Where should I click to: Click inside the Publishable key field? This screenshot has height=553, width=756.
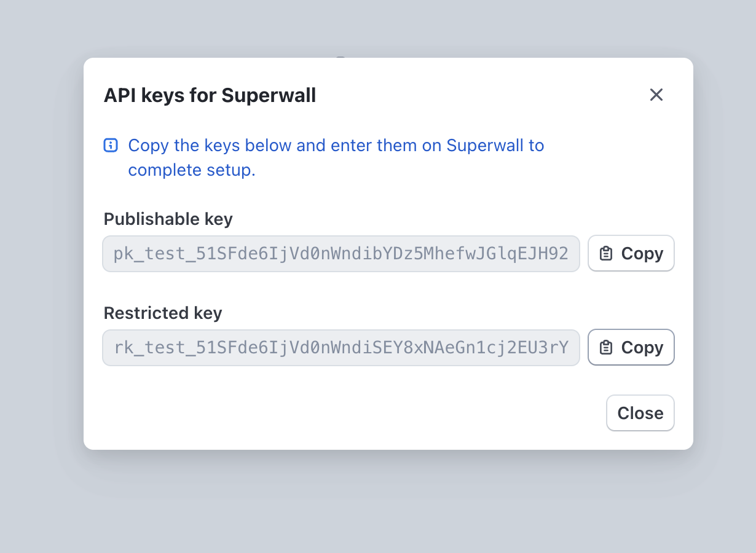click(341, 254)
